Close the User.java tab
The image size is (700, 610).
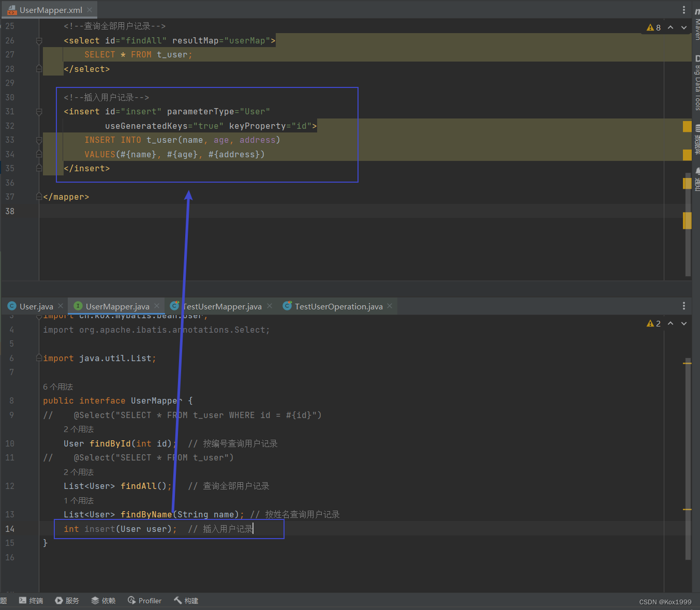click(61, 306)
